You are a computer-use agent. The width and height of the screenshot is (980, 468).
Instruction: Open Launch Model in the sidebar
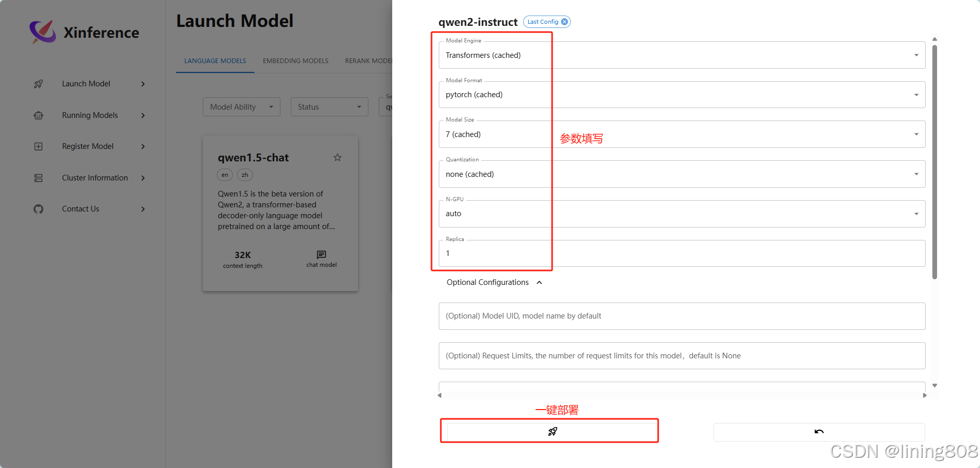coord(86,84)
